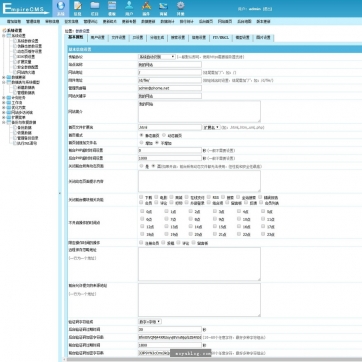
Task: Click page icon beside 新建数据表 tree item
Action: (15, 87)
